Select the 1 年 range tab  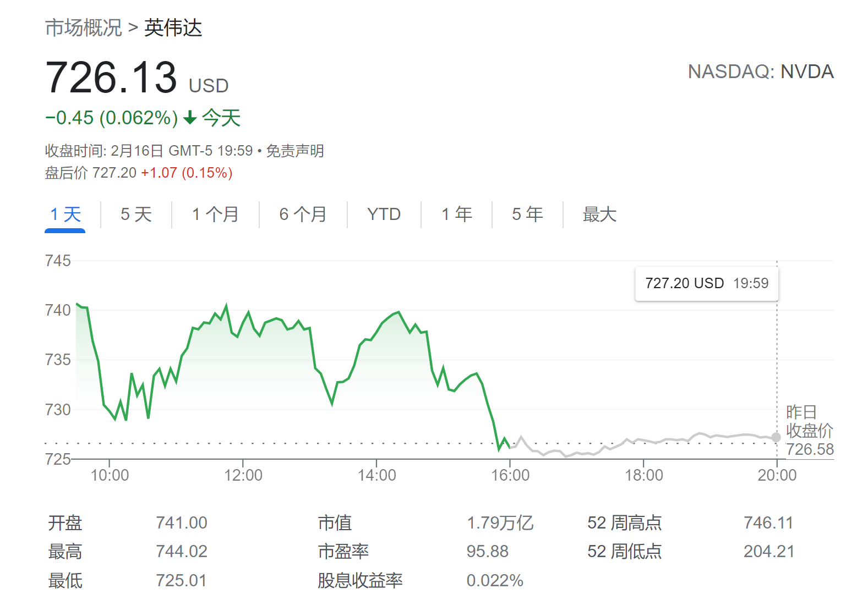(x=457, y=214)
